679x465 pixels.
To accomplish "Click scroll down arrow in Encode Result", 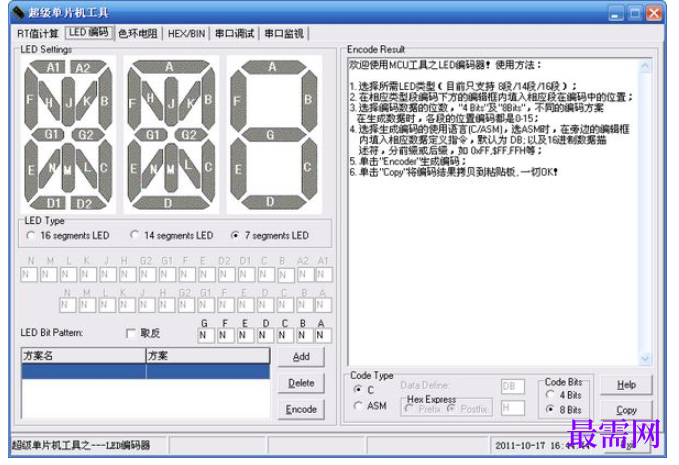I will coord(645,358).
